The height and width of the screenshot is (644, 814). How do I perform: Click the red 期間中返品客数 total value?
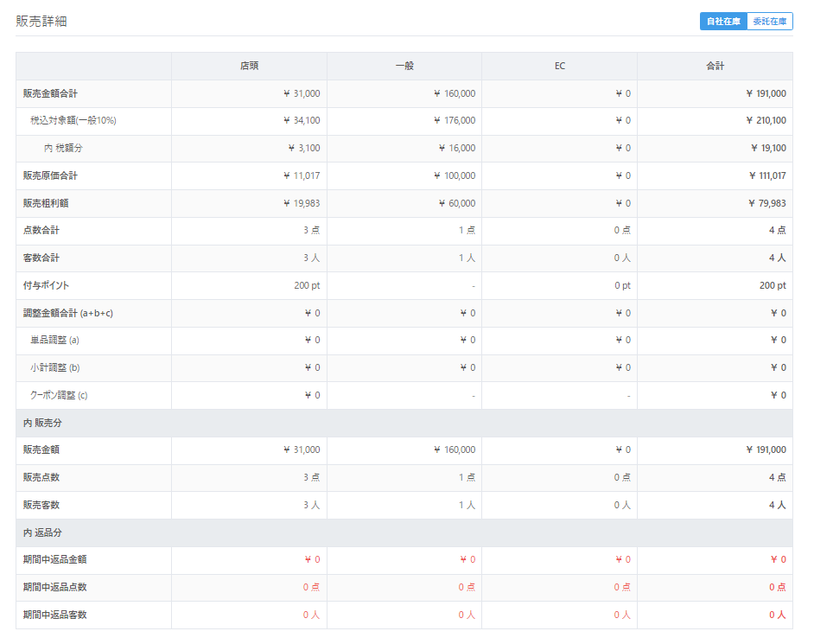pos(777,615)
